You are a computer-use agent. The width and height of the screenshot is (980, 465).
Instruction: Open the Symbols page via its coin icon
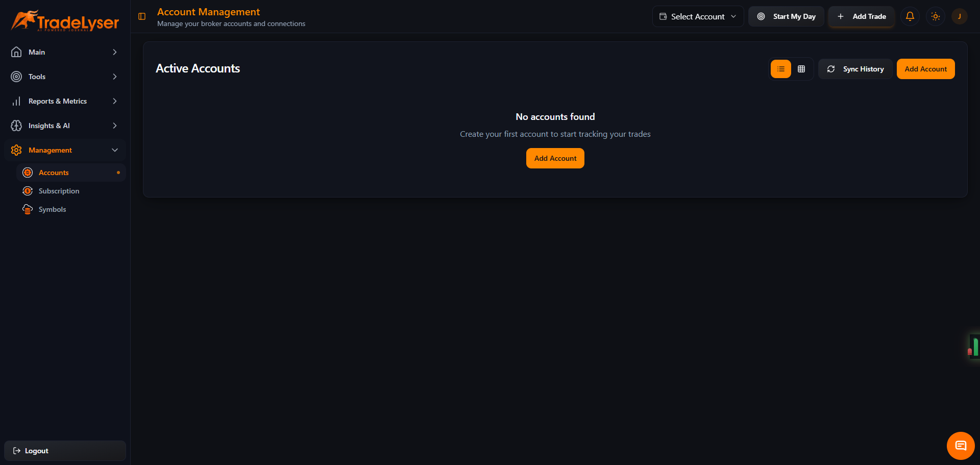pos(28,209)
